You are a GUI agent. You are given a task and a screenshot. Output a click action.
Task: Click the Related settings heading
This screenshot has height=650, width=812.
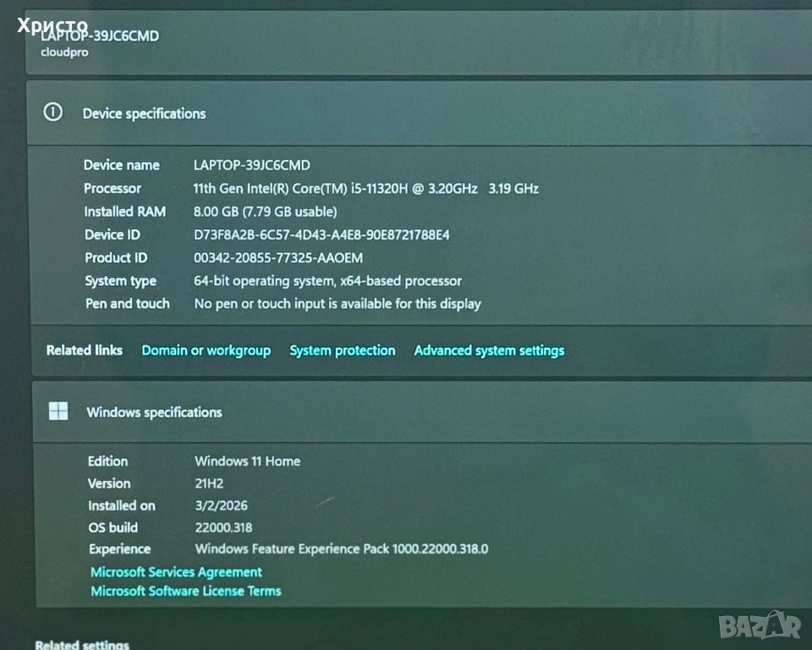(x=81, y=645)
